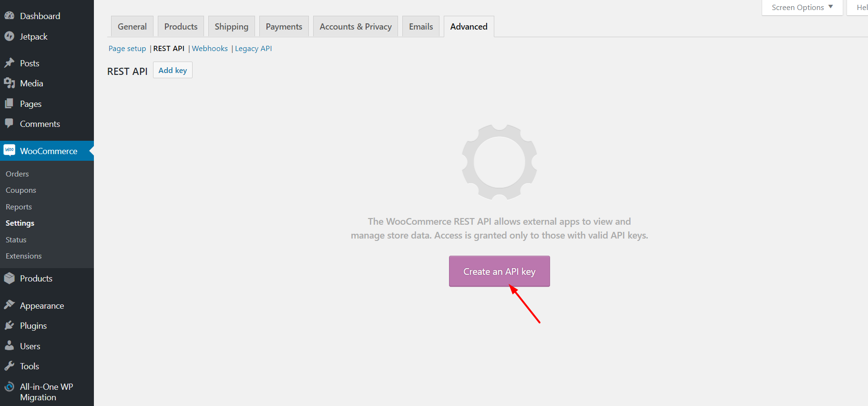Click the Tools wrench icon

click(x=10, y=366)
